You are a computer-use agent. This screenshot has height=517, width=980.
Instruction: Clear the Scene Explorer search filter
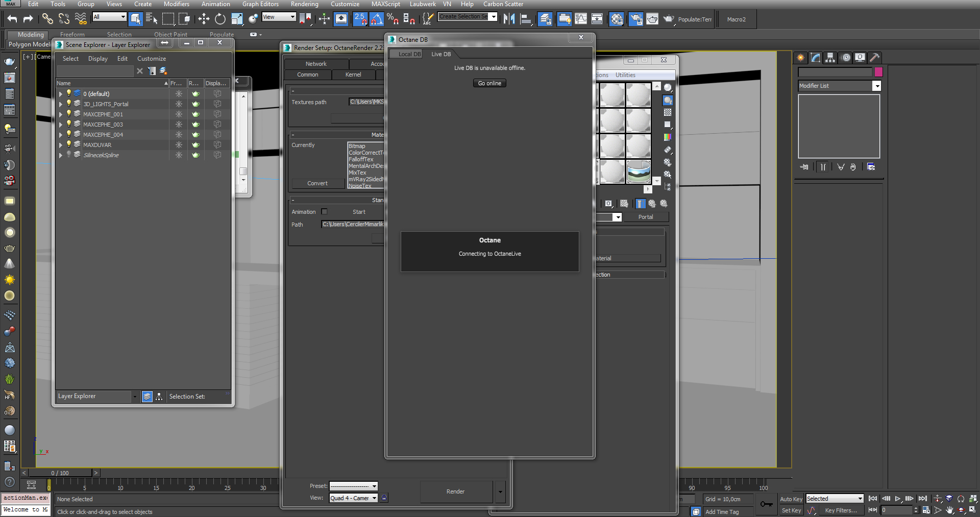[140, 71]
